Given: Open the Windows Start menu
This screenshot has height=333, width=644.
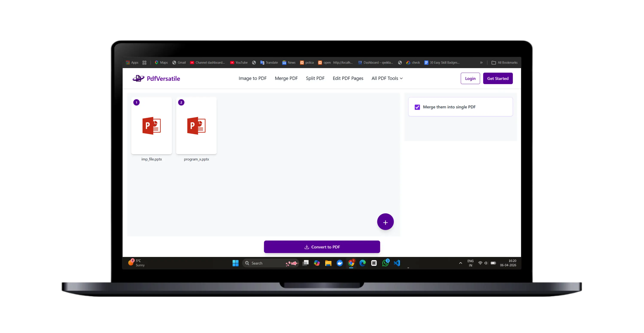Looking at the screenshot, I should pyautogui.click(x=235, y=263).
